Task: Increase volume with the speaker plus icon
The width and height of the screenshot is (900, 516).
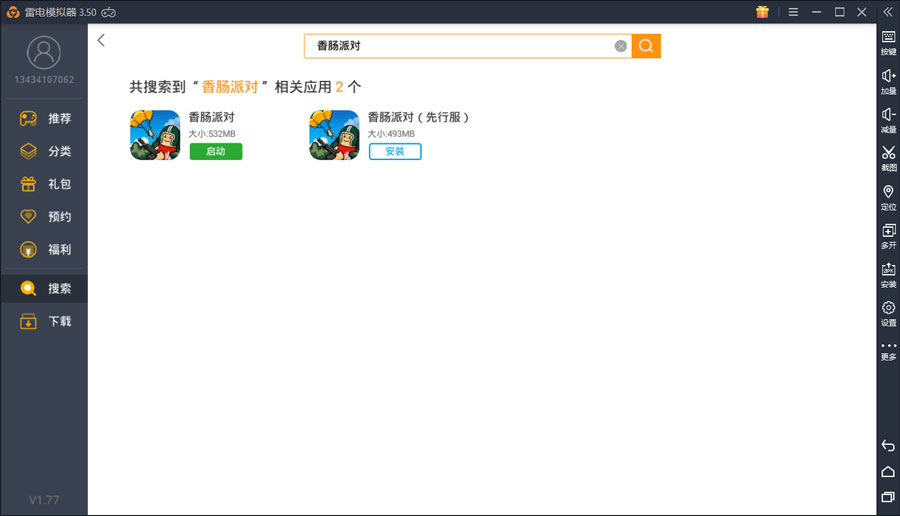Action: coord(888,80)
